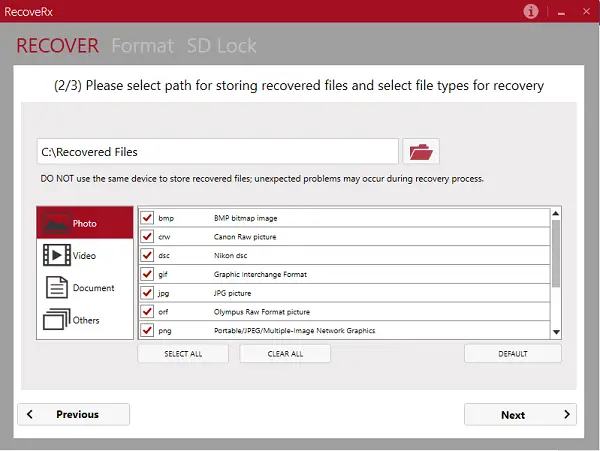Click right arrow on Next button
Image resolution: width=600 pixels, height=451 pixels.
click(x=567, y=414)
